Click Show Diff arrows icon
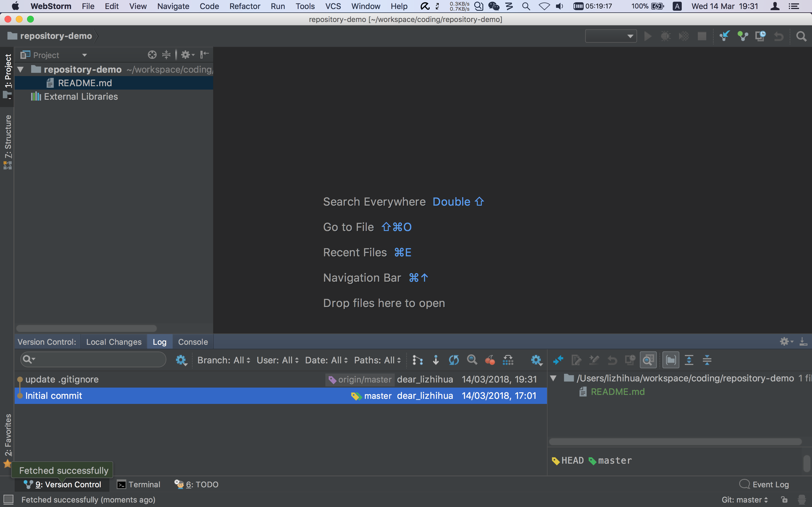812x507 pixels. tap(558, 360)
